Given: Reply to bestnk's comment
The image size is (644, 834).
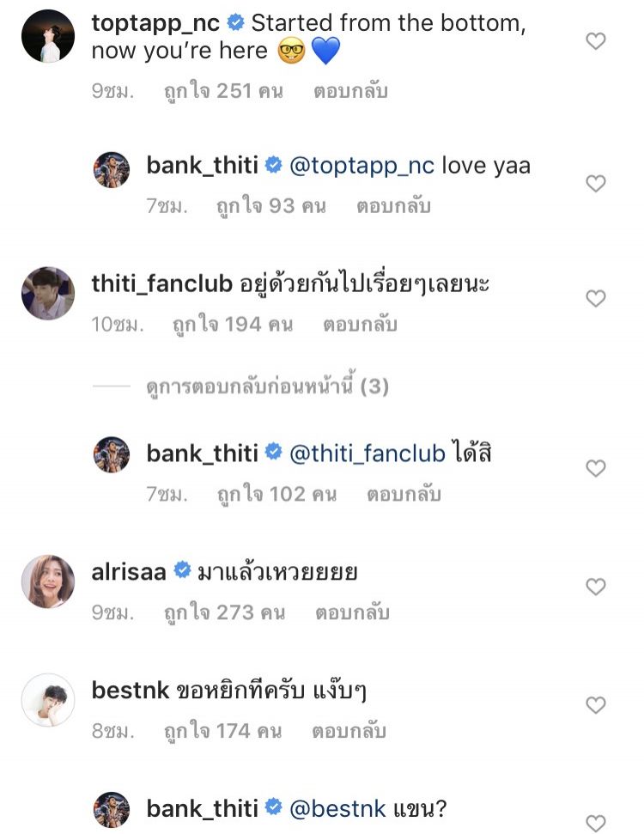Looking at the screenshot, I should [349, 731].
